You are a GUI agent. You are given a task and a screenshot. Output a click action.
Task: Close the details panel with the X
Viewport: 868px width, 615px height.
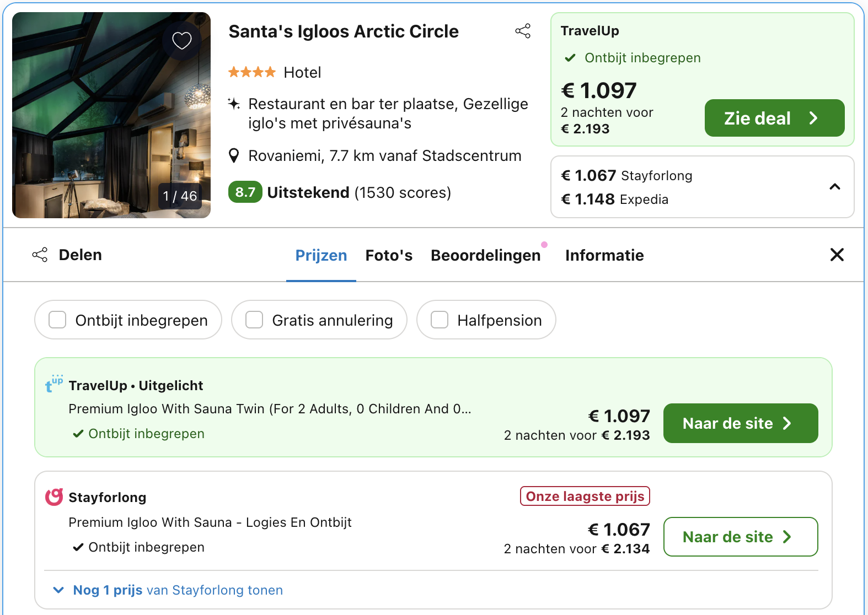pos(837,255)
